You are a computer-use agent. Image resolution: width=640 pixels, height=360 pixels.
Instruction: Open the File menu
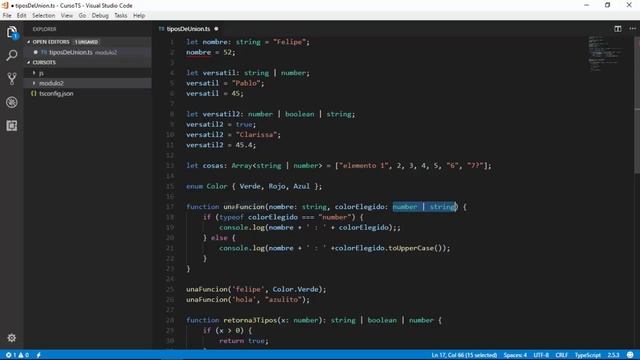7,16
